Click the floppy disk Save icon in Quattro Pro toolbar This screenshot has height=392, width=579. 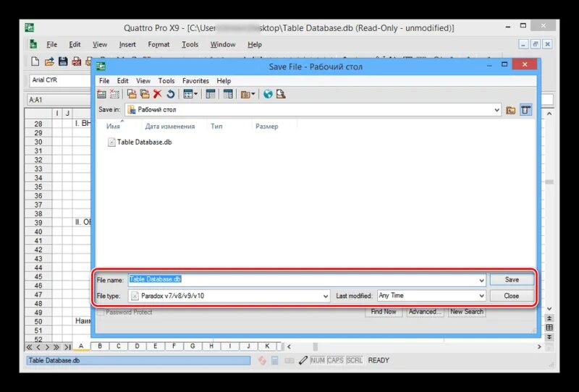(63, 61)
